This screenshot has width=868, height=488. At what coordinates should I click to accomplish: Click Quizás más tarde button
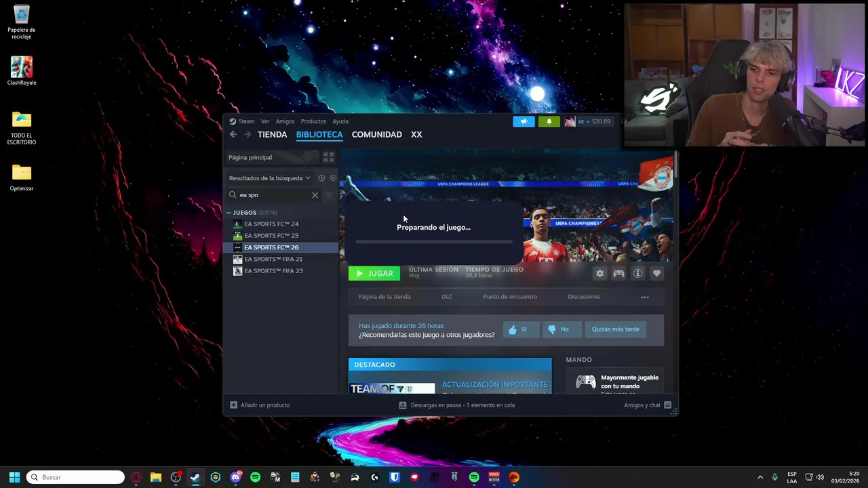tap(615, 329)
